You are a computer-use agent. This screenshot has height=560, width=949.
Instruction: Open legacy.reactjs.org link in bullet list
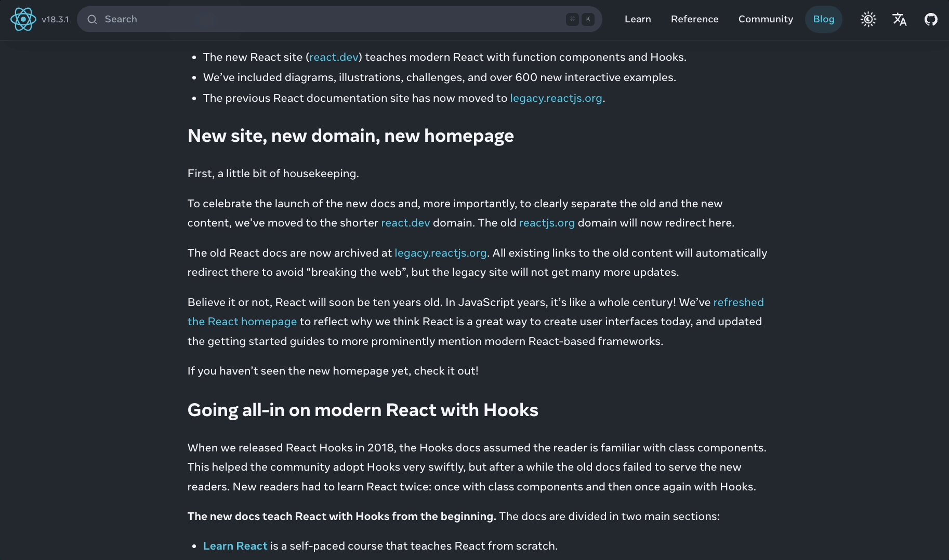tap(556, 98)
